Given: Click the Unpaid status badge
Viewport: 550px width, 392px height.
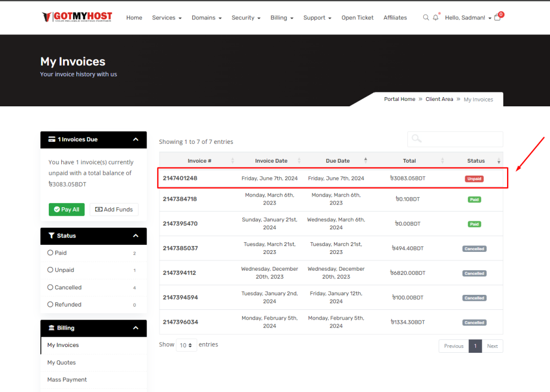Looking at the screenshot, I should [x=474, y=179].
